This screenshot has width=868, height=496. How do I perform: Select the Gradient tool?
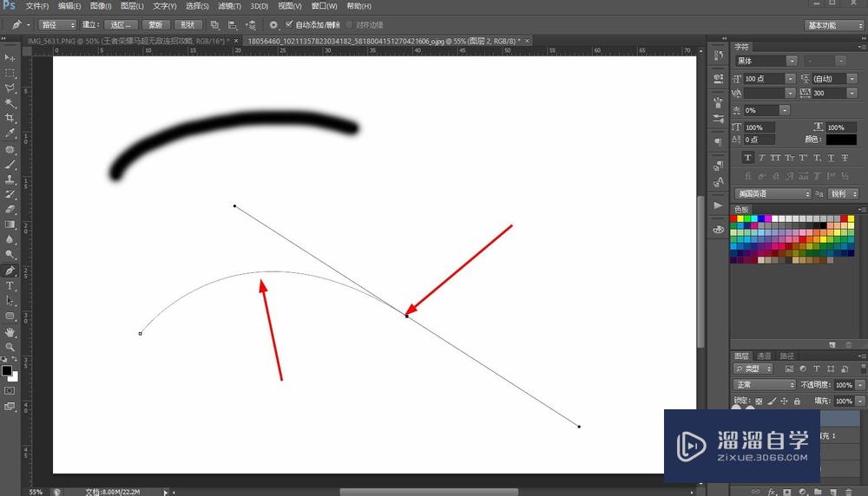point(10,224)
